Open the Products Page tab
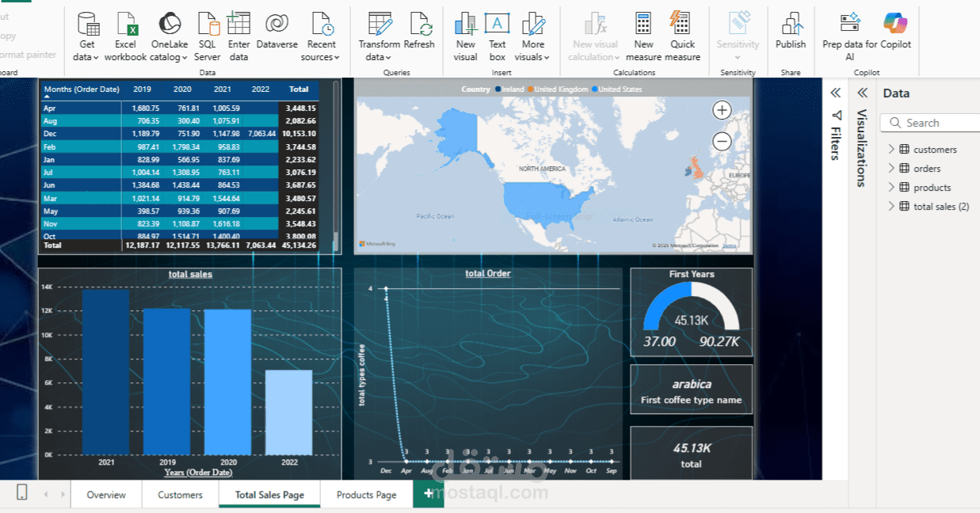 click(x=366, y=495)
